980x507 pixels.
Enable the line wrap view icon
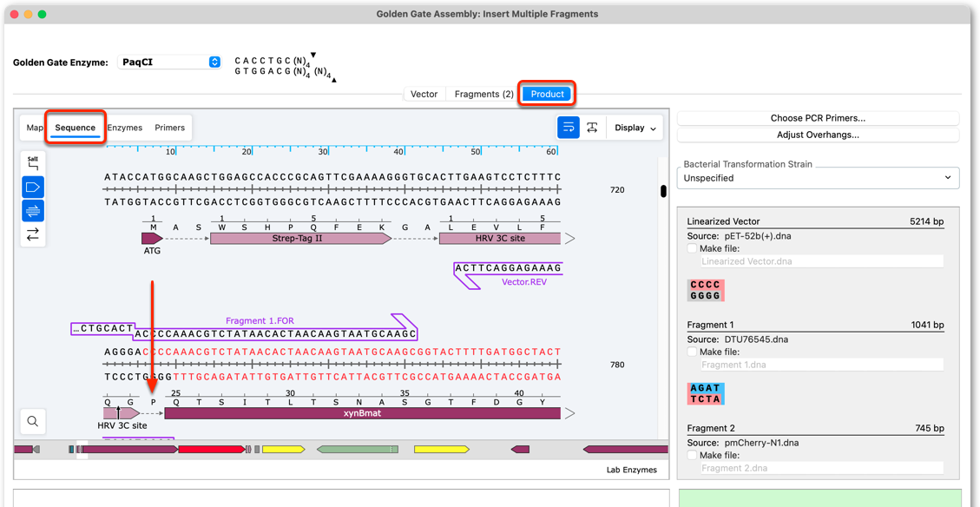[x=569, y=128]
